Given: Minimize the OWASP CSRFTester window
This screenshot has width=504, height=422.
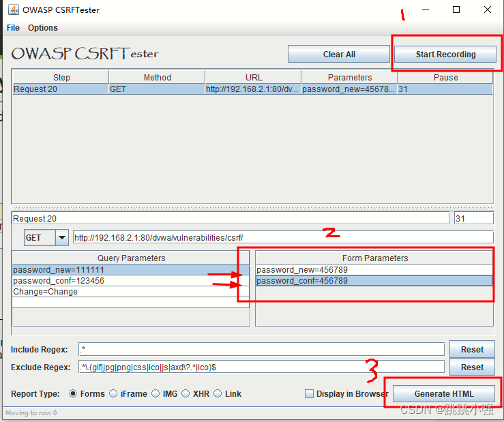Looking at the screenshot, I should [x=426, y=10].
